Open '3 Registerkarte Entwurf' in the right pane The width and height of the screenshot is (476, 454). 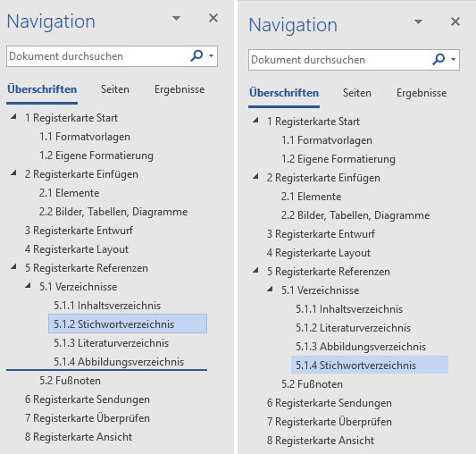[321, 234]
